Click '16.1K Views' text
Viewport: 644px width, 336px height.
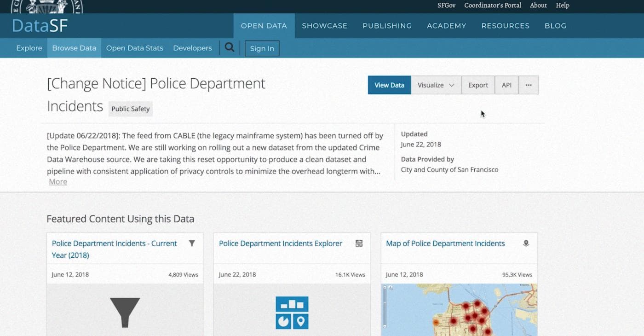(x=350, y=275)
